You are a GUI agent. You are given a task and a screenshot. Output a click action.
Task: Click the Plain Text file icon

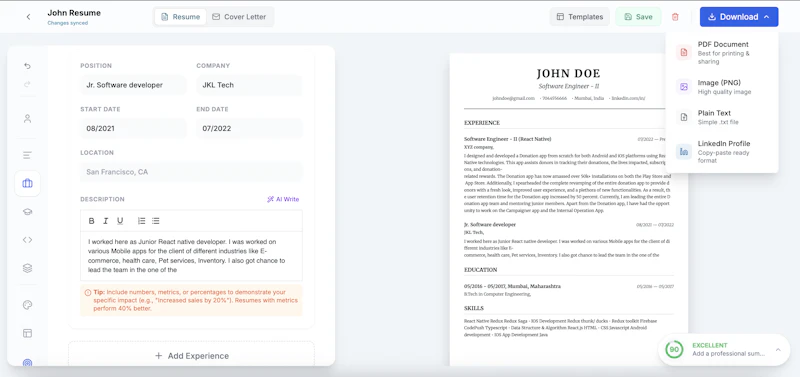[x=684, y=117]
